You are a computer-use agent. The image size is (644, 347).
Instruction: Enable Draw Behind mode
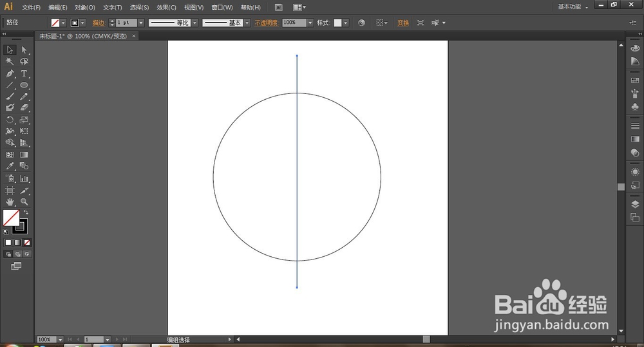pyautogui.click(x=17, y=254)
